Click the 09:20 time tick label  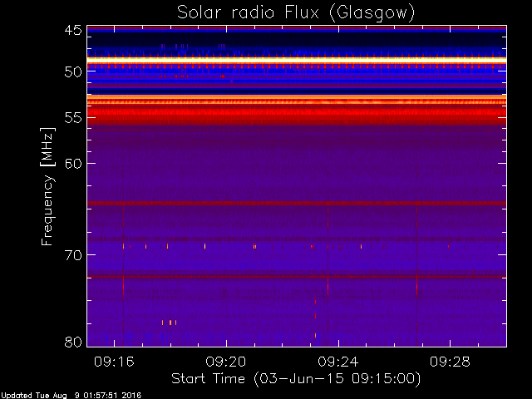pos(226,362)
